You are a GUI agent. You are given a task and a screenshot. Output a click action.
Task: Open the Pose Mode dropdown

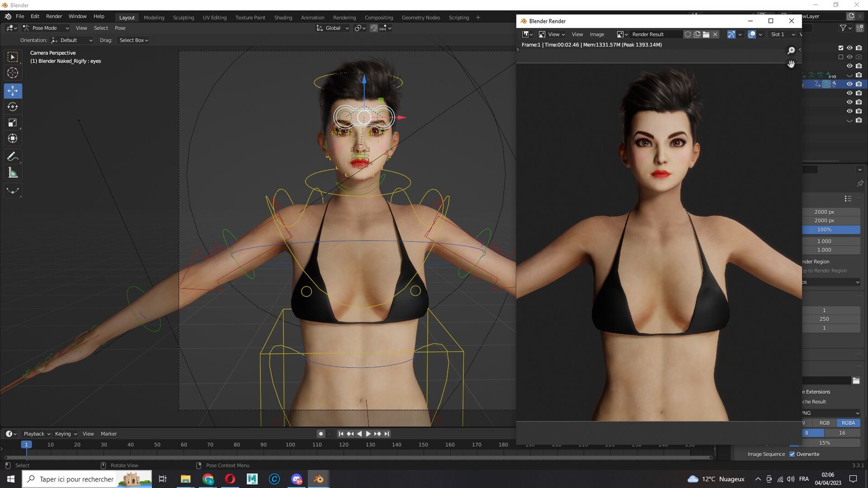pyautogui.click(x=46, y=28)
